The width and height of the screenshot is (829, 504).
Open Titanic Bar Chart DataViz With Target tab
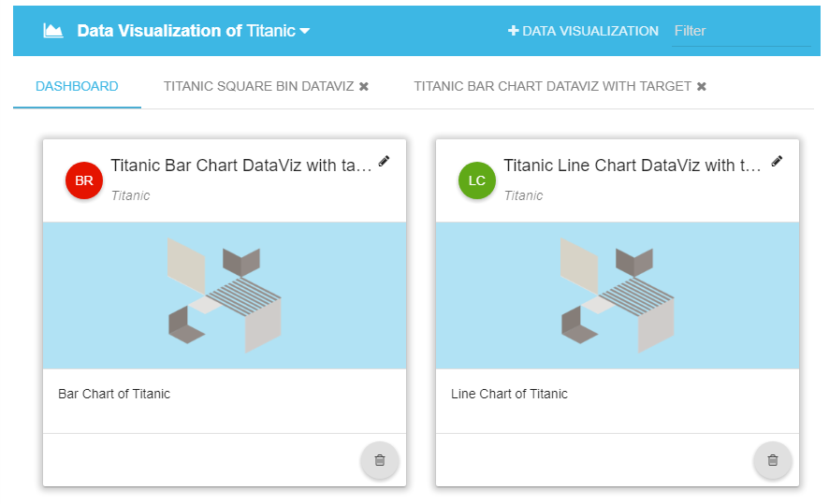552,86
